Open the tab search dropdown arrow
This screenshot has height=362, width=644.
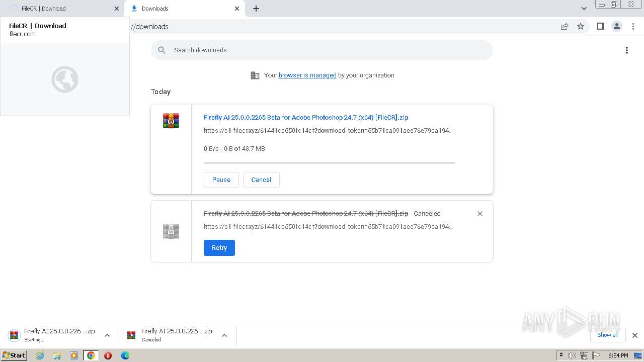(x=584, y=9)
